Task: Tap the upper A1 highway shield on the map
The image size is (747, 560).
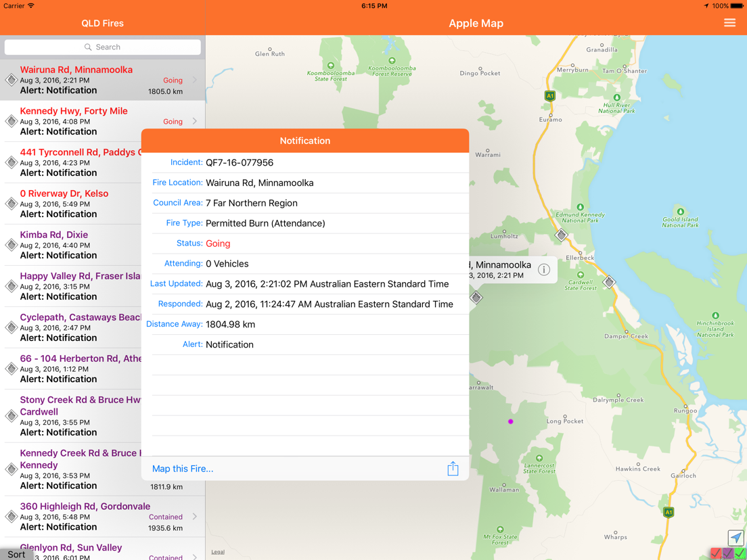Action: [550, 96]
